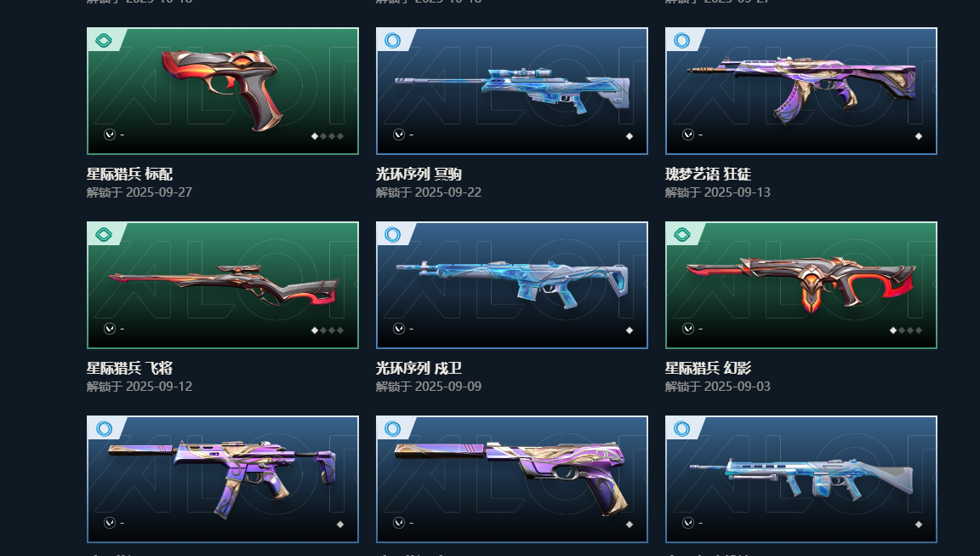Viewport: 980px width, 556px height.
Task: Click the single level diamond on 光环序列 冥驹 card
Action: [x=630, y=136]
